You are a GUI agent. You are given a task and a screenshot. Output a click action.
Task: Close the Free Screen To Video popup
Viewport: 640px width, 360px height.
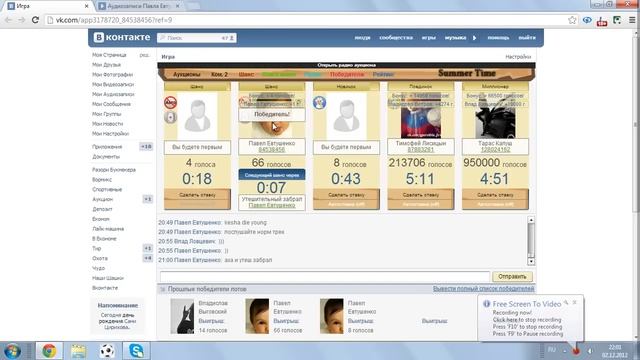pyautogui.click(x=574, y=302)
